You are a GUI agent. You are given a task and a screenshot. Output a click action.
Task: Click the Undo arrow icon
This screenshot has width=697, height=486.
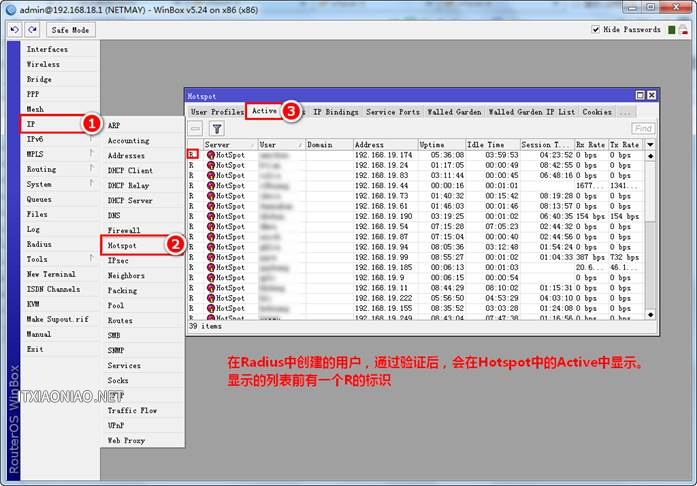[x=15, y=30]
